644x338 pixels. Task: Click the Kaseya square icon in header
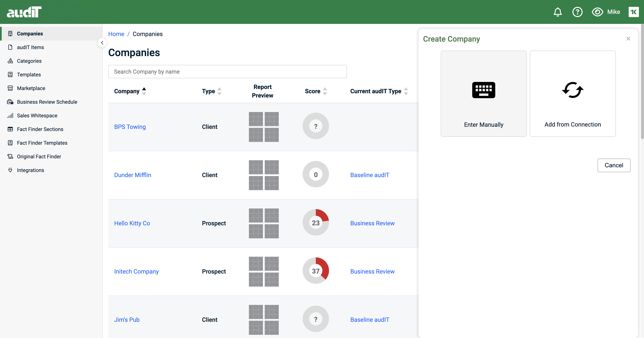634,12
